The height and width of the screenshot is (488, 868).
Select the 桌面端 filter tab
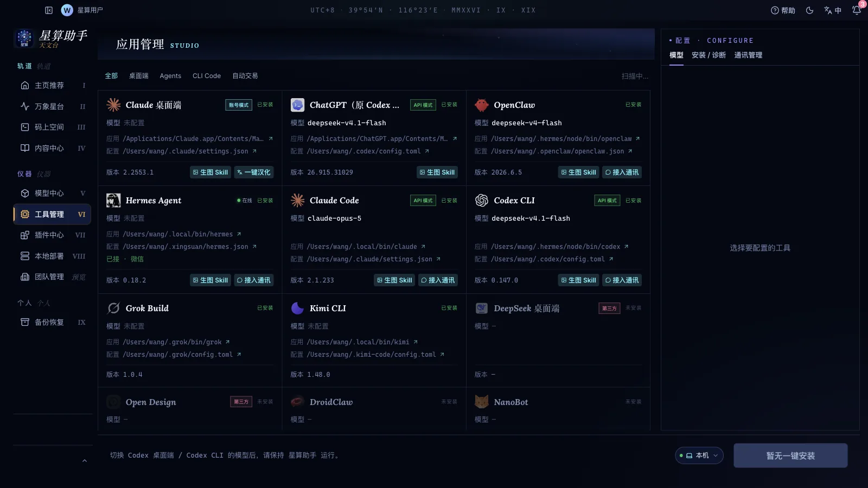point(138,76)
